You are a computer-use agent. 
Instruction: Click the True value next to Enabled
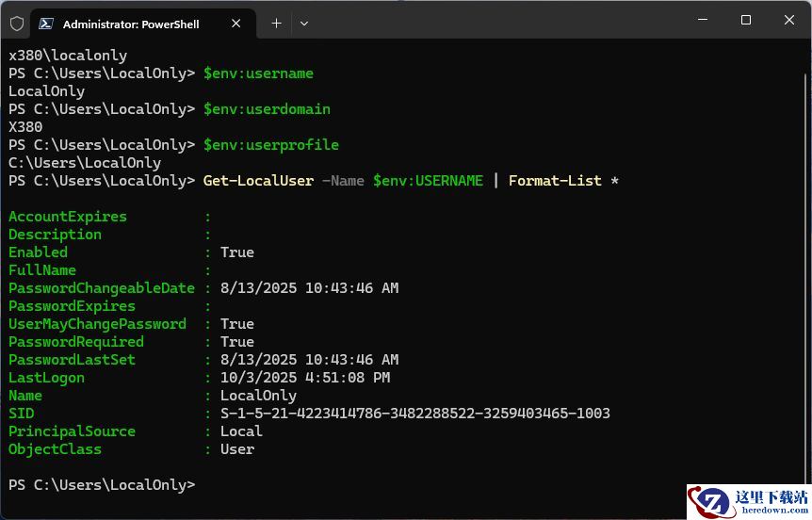click(237, 252)
